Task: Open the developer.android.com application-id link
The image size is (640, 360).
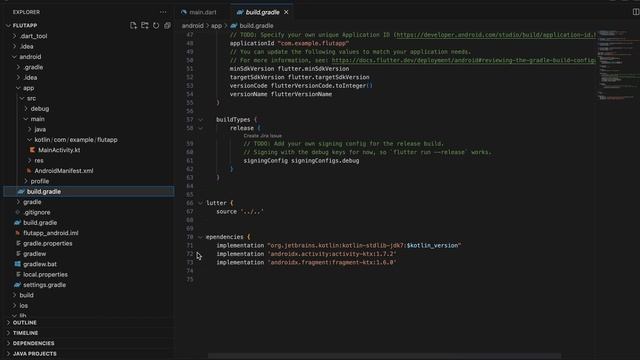Action: 496,35
